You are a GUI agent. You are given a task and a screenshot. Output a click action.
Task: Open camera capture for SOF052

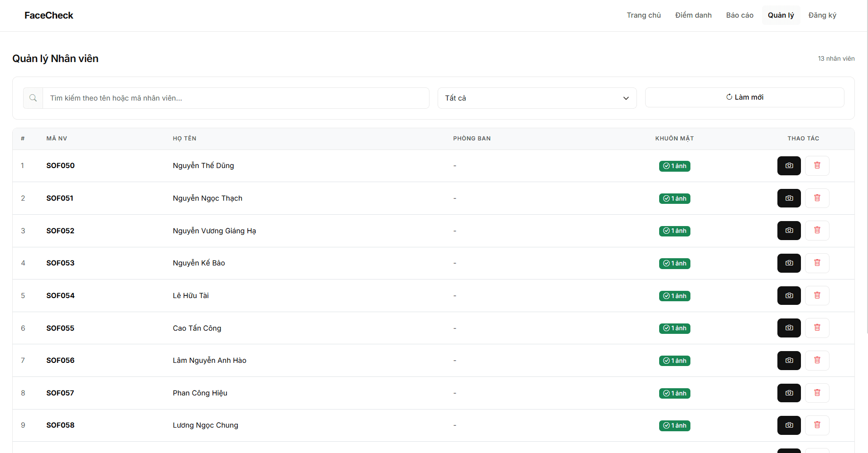click(x=789, y=231)
